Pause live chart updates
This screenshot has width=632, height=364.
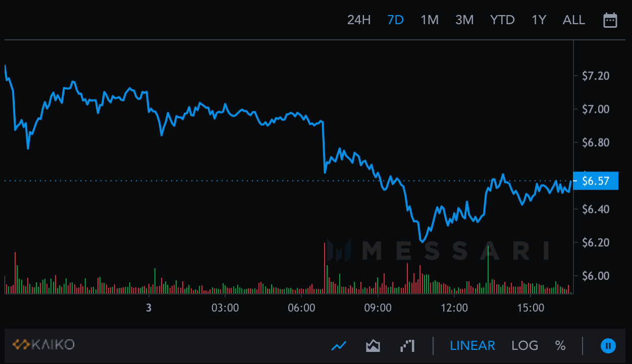pyautogui.click(x=609, y=345)
